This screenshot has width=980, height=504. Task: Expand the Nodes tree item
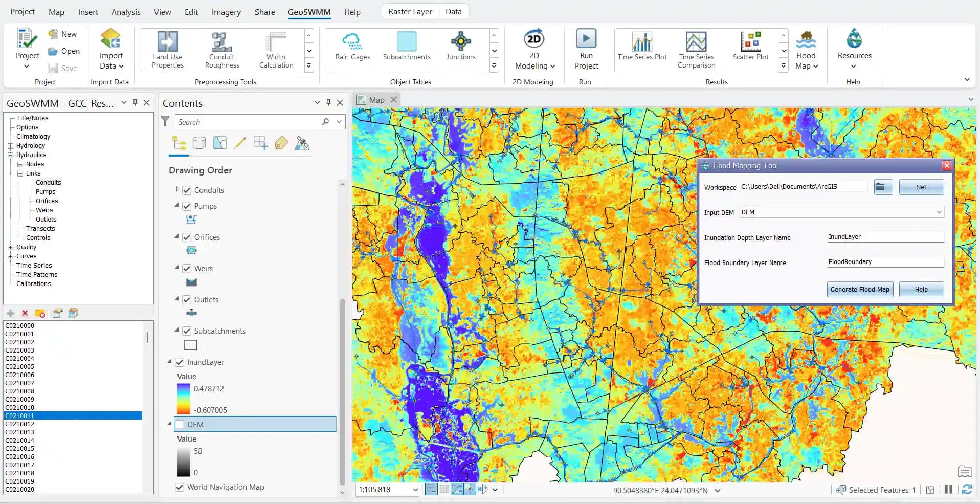(20, 164)
